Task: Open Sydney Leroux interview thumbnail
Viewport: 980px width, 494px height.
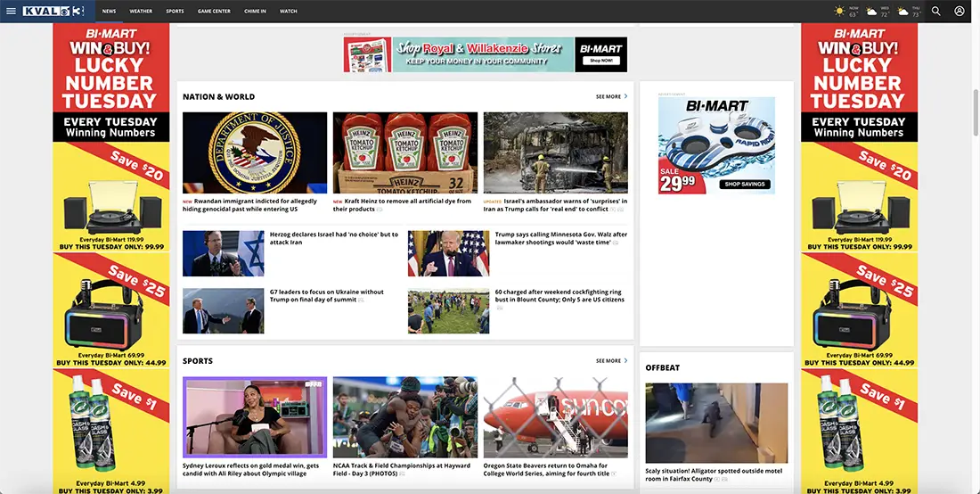Action: (255, 417)
